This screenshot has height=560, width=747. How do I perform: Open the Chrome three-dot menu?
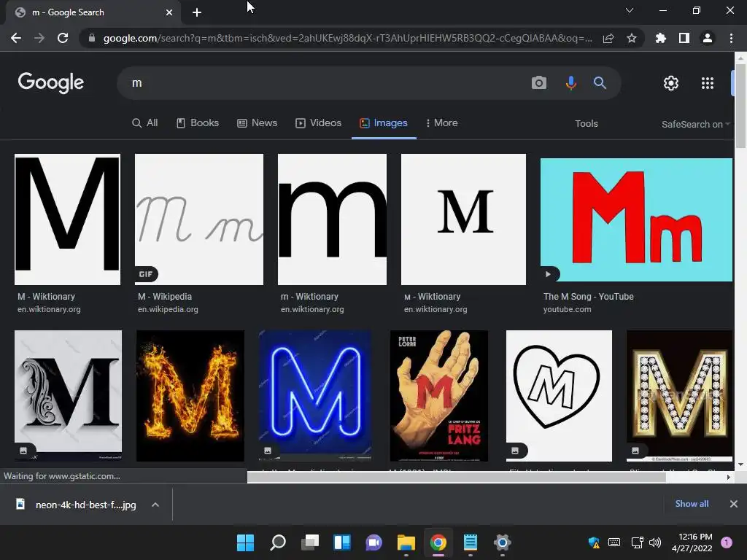coord(731,38)
